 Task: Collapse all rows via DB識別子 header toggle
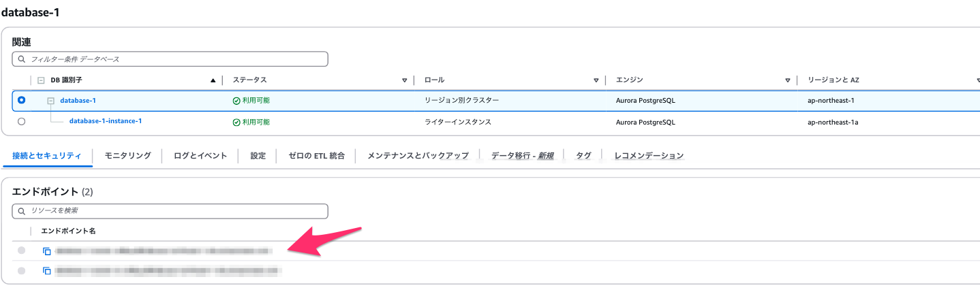[x=41, y=80]
